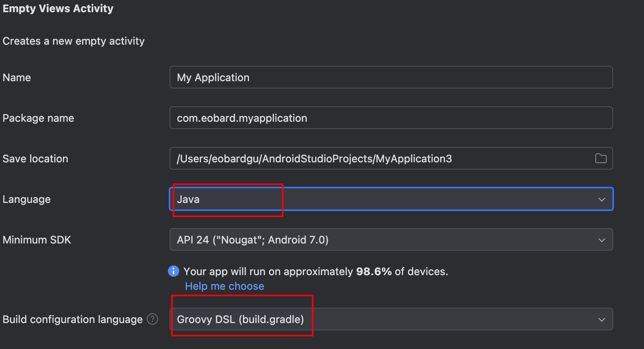Click the folder browse icon for Save location
This screenshot has height=349, width=644.
coord(601,159)
